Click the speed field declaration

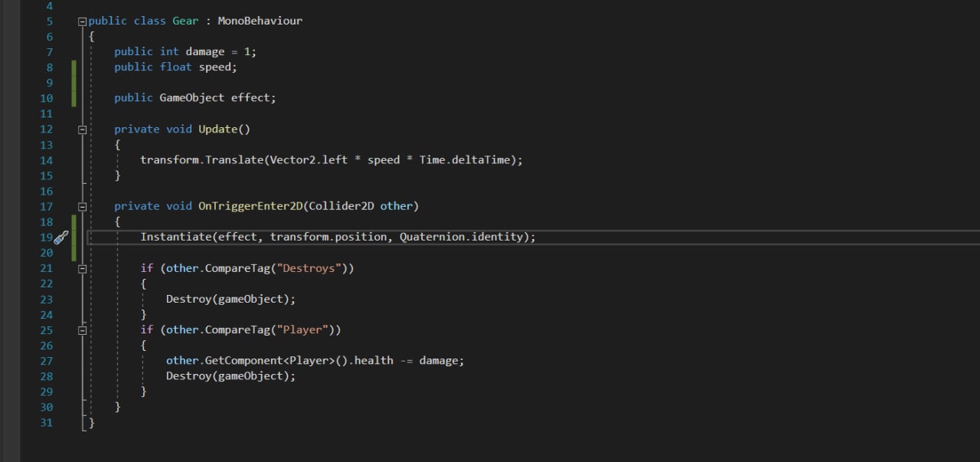click(217, 67)
